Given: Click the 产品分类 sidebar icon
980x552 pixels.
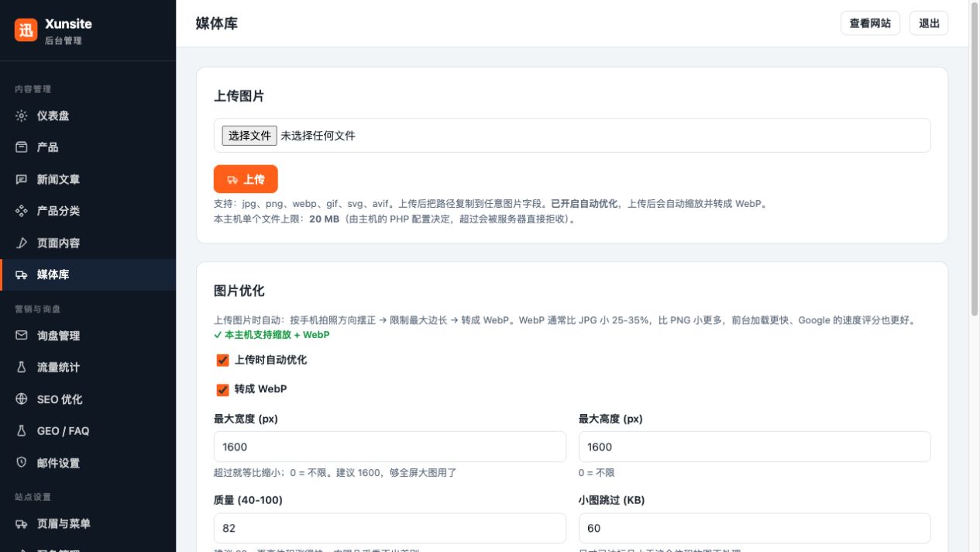Looking at the screenshot, I should (22, 211).
